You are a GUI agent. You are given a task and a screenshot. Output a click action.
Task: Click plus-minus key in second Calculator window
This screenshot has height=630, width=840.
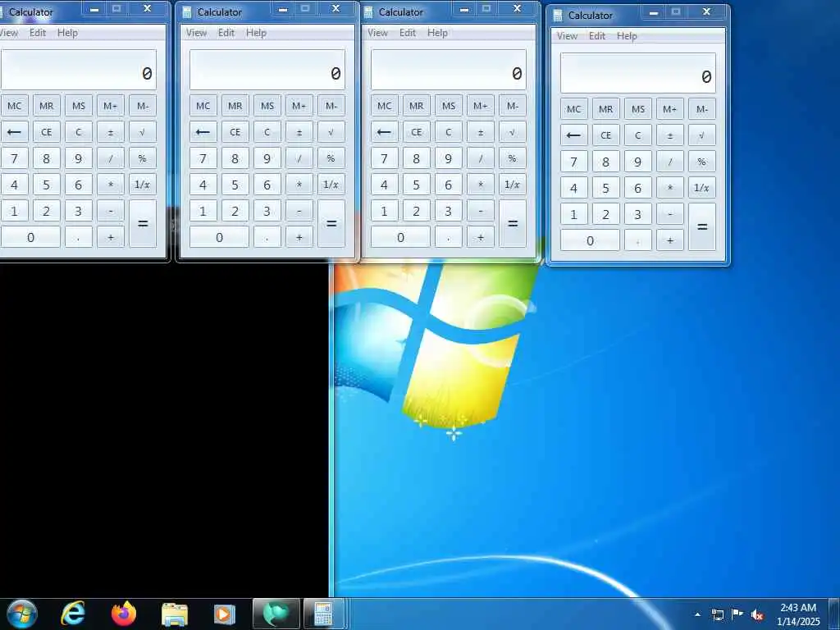[x=299, y=132]
